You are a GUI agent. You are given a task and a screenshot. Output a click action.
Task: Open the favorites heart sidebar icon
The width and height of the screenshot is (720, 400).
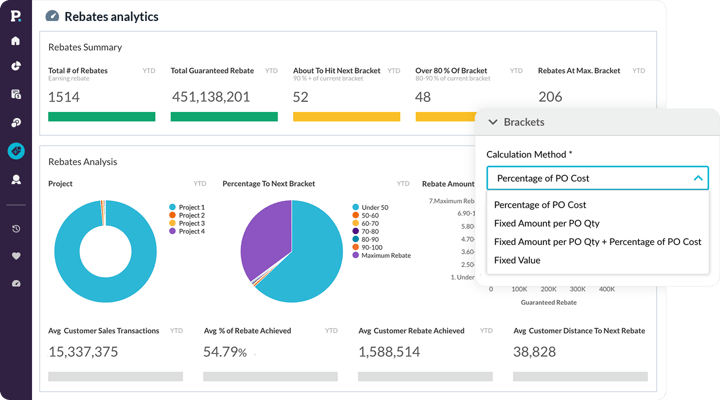pyautogui.click(x=16, y=256)
